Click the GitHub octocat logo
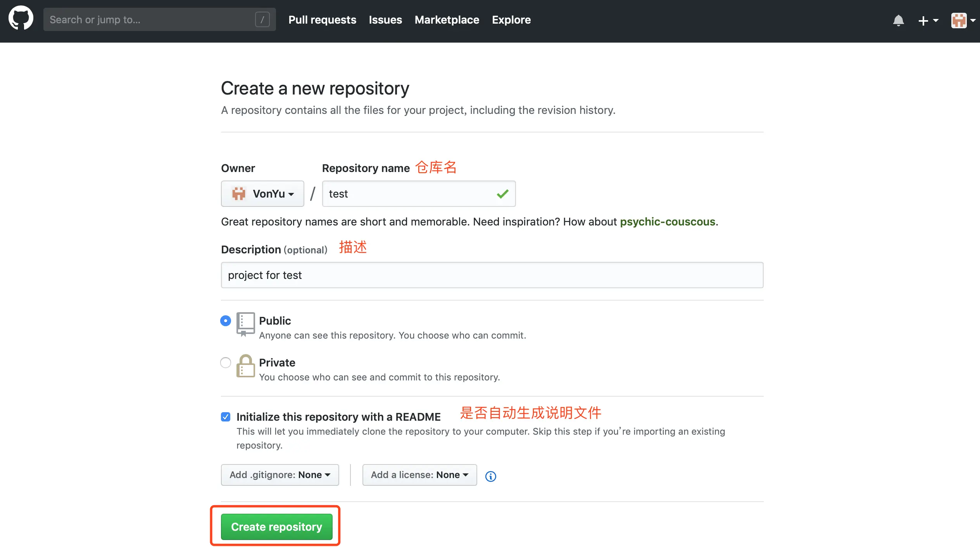 tap(21, 18)
